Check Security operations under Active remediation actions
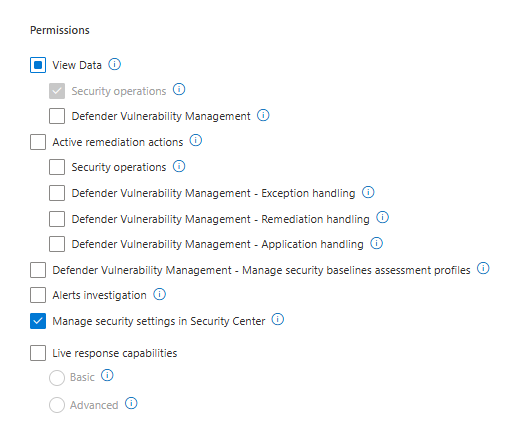The image size is (532, 435). pos(57,167)
